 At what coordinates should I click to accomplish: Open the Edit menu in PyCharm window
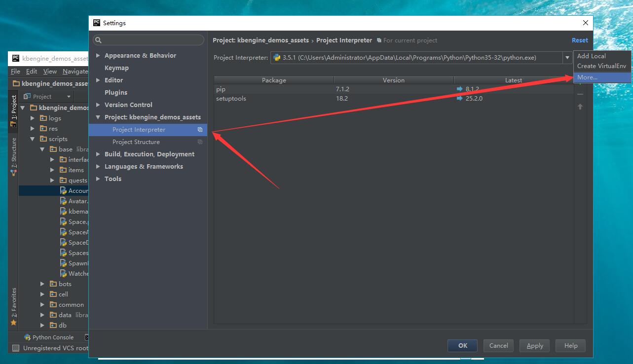[x=32, y=72]
